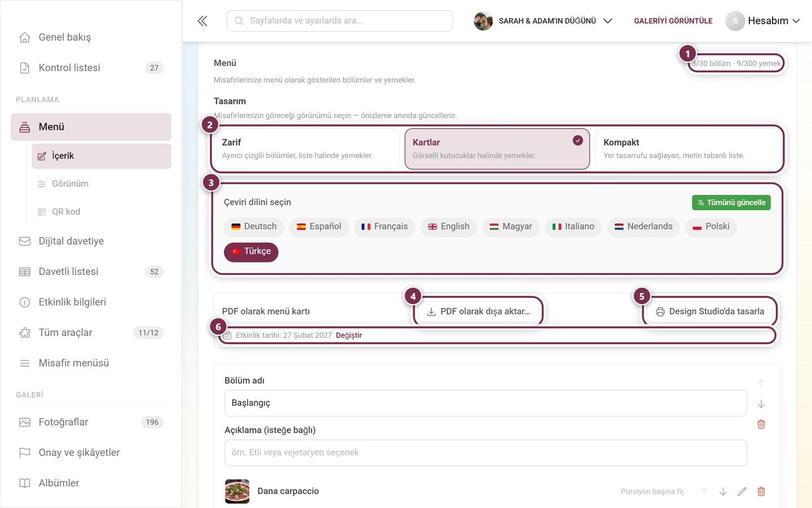The height and width of the screenshot is (508, 812).
Task: Collapse the sidebar with double-chevron icon
Action: click(202, 21)
